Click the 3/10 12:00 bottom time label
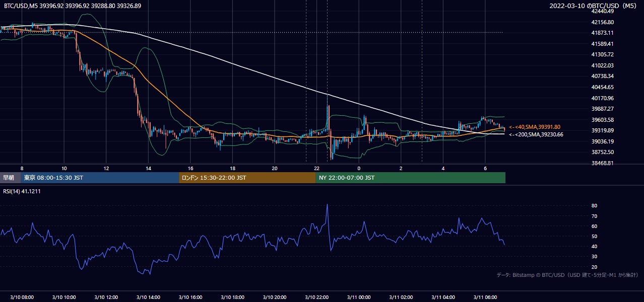This screenshot has width=644, height=302. pyautogui.click(x=106, y=297)
